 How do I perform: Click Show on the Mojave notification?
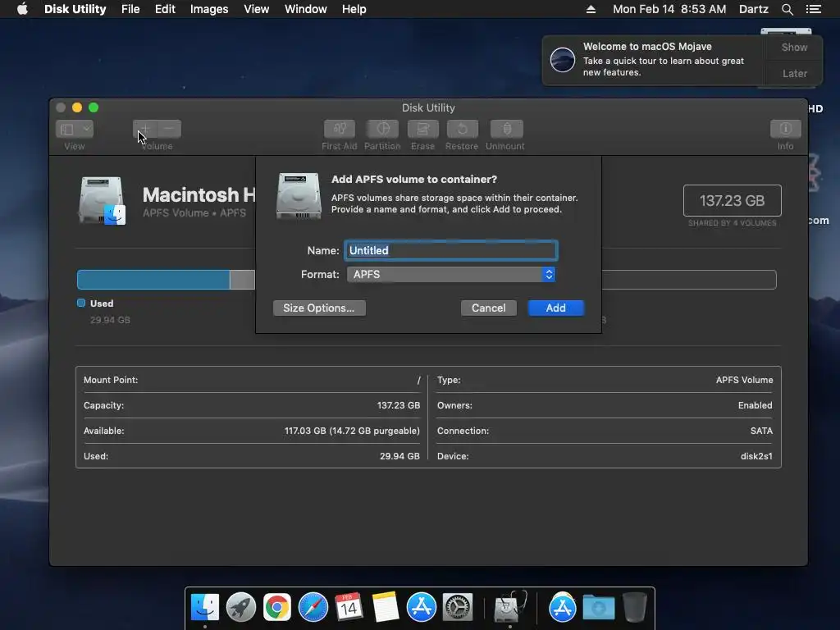click(x=794, y=47)
